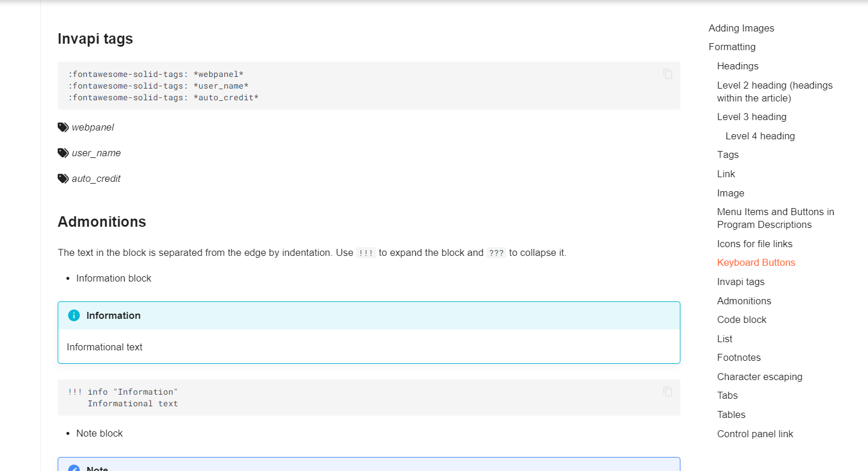The height and width of the screenshot is (471, 868).
Task: Open Adding Images in table of contents
Action: tap(741, 28)
